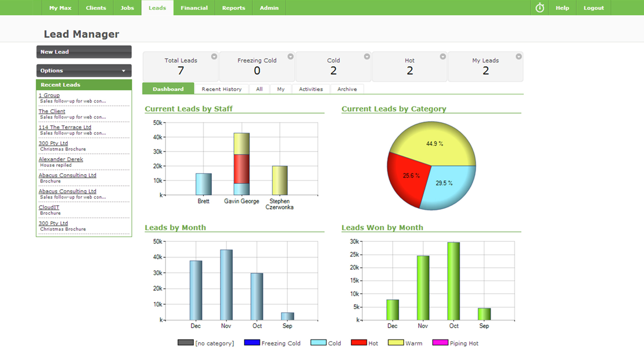
Task: Click the New Lead button
Action: 84,52
